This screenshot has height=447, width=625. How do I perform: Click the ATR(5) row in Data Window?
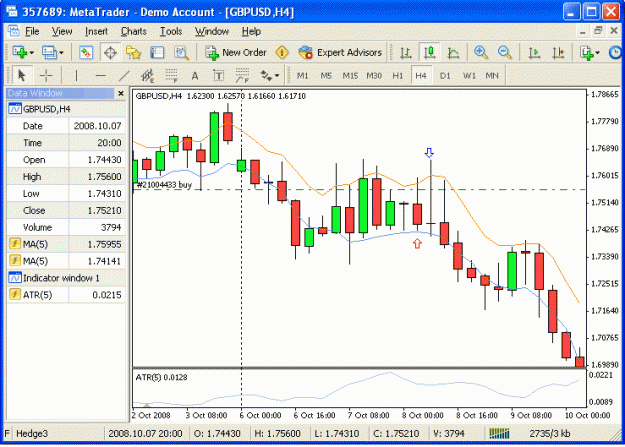[66, 295]
